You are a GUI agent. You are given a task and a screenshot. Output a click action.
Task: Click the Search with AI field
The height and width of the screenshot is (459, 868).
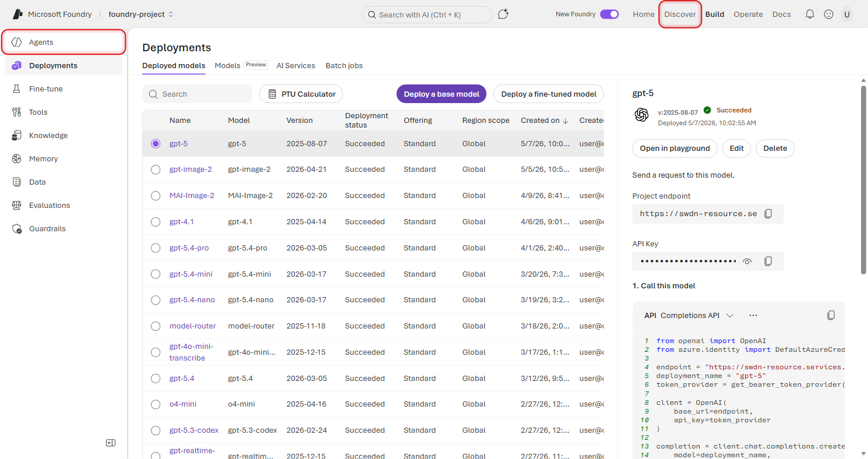coord(427,15)
